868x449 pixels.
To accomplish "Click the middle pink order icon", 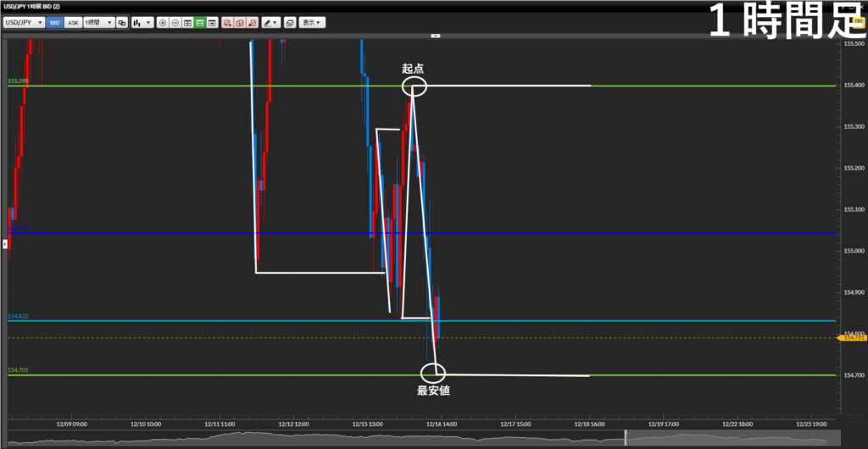I will tap(240, 23).
